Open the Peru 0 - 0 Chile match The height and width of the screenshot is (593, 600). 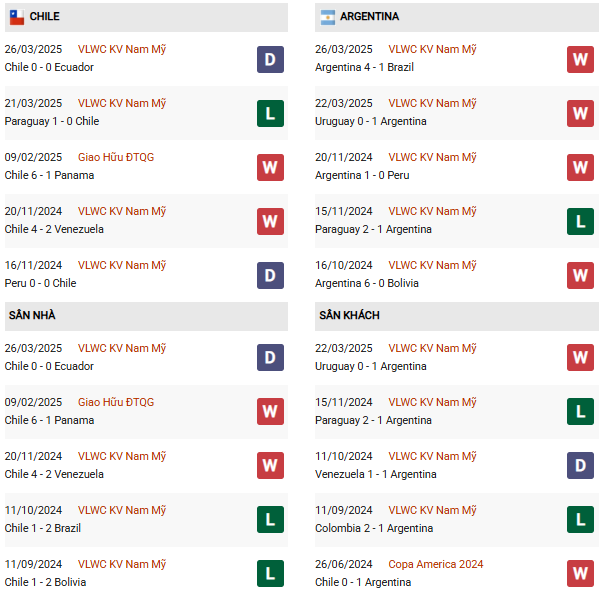tap(40, 283)
